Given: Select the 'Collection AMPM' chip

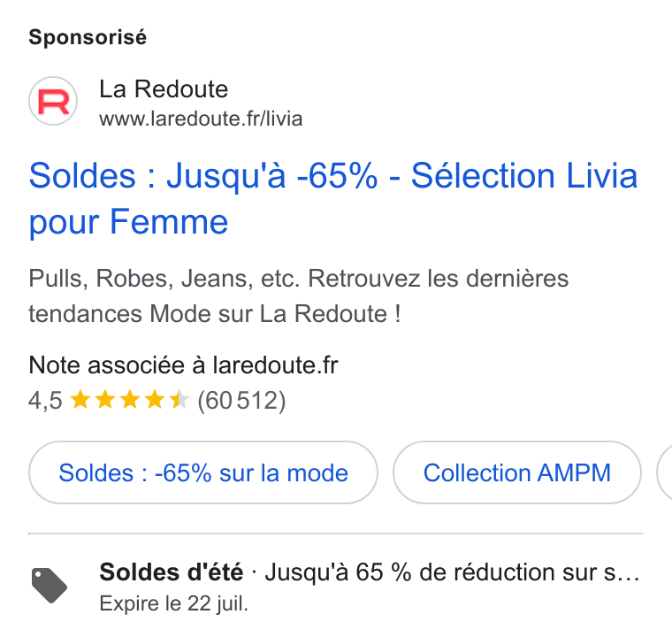Looking at the screenshot, I should pos(517,472).
